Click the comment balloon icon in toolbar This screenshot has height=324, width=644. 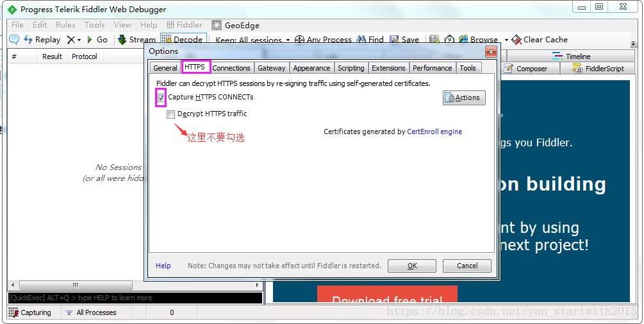(x=14, y=40)
